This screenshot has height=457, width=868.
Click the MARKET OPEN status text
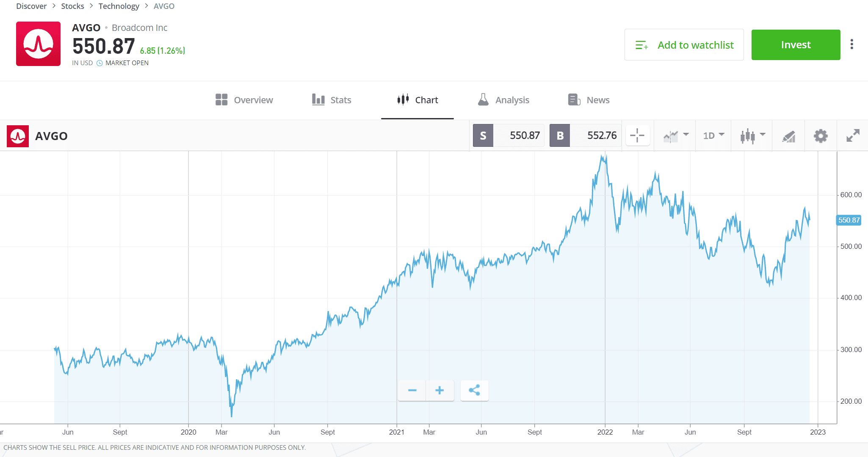[x=127, y=63]
